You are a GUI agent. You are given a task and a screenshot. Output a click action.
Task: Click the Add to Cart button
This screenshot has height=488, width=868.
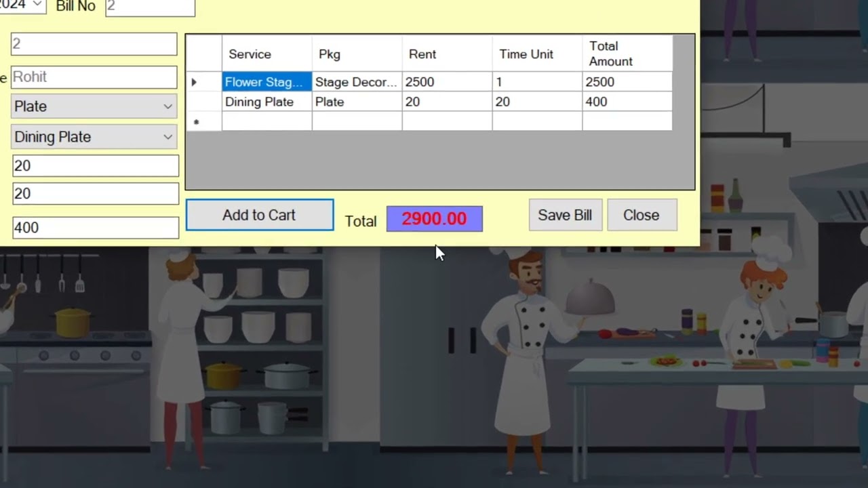point(260,215)
